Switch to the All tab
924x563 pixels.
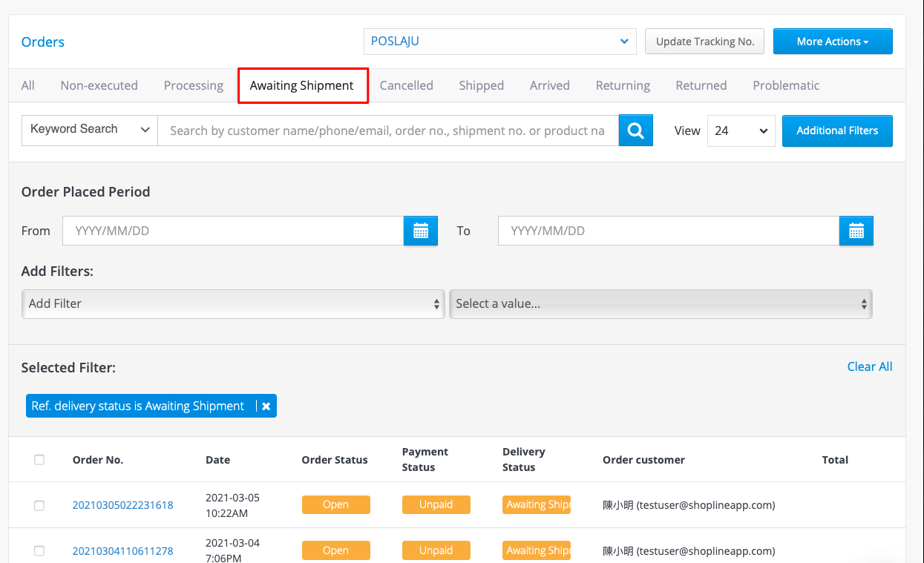[x=28, y=85]
